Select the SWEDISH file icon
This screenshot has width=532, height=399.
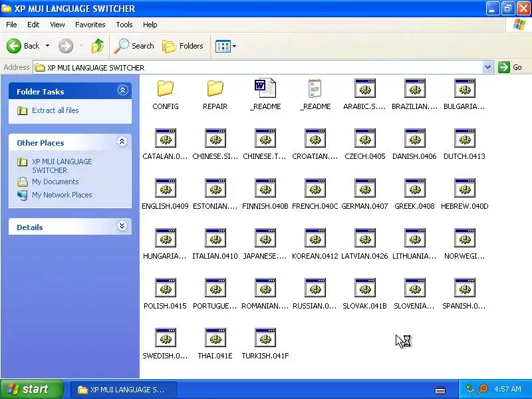point(165,338)
